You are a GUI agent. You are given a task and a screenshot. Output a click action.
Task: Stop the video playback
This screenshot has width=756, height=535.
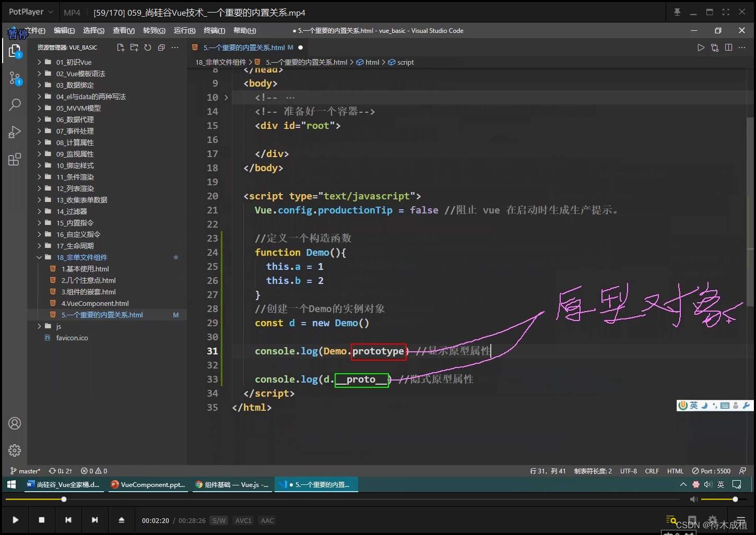click(x=42, y=520)
